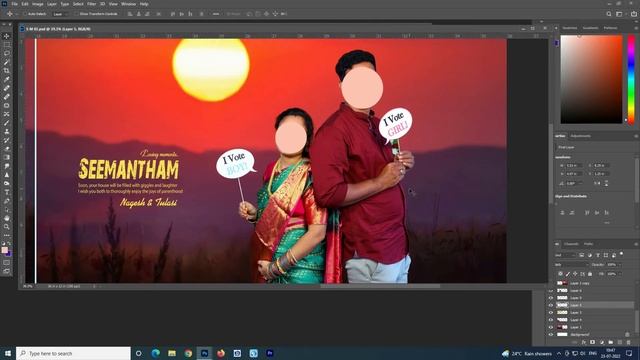Add a layer style with the fx icon
640x360 pixels.
(584, 342)
